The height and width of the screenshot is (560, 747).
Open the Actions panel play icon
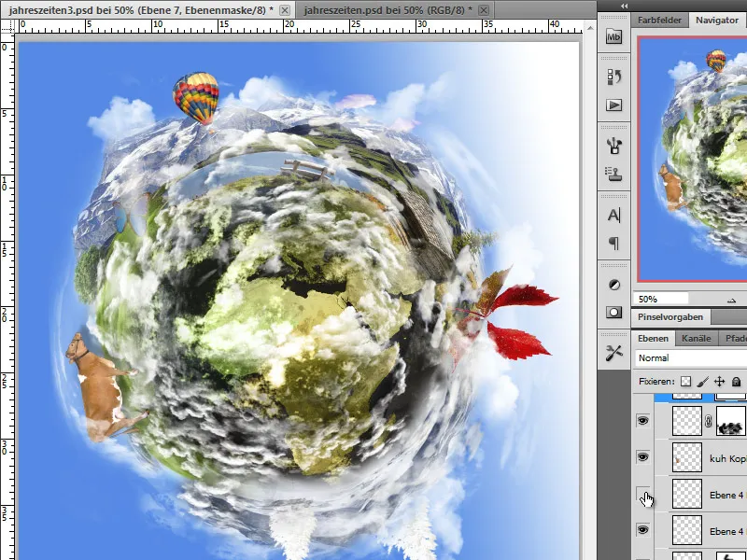[x=613, y=105]
